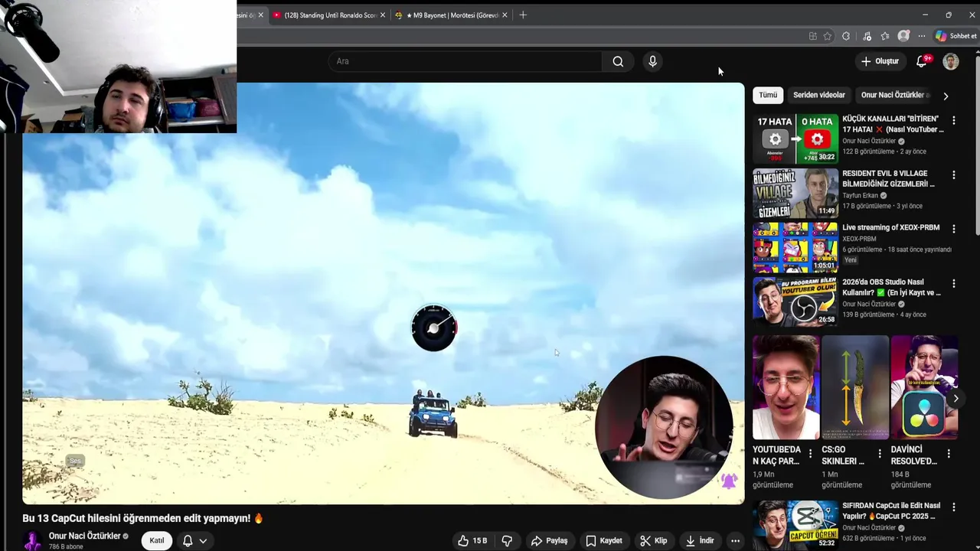The image size is (980, 551).
Task: Click the YouTube search magnifier button
Action: point(618,61)
